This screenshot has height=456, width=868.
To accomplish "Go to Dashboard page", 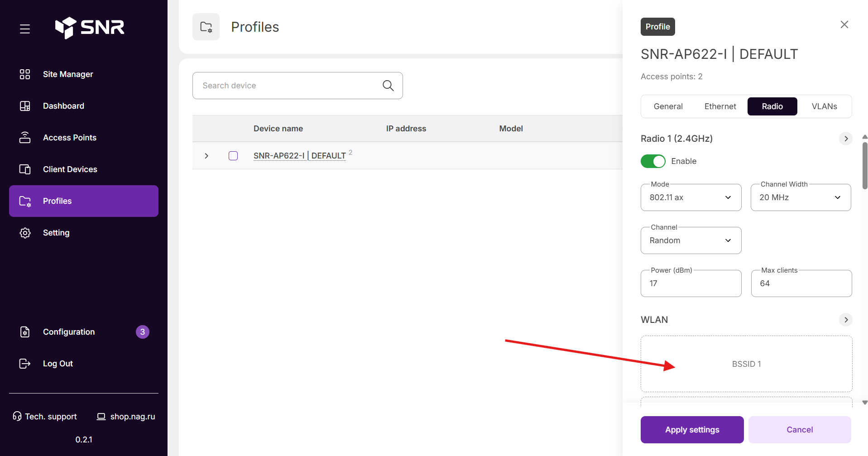I will tap(84, 106).
